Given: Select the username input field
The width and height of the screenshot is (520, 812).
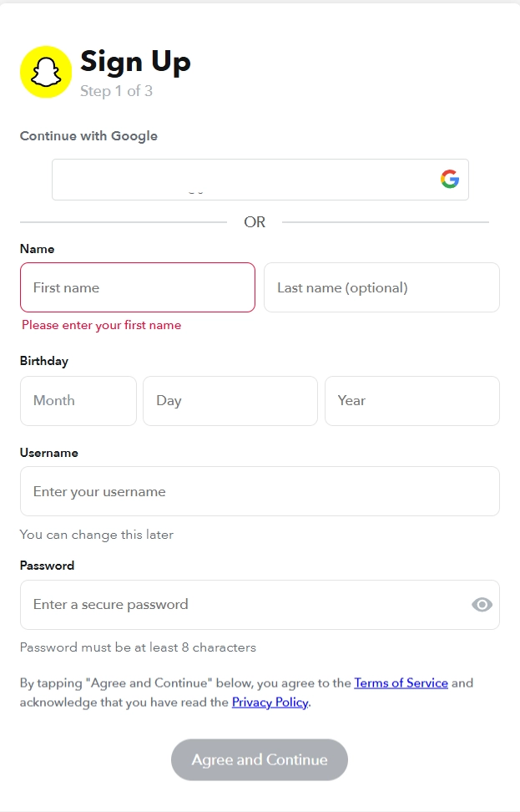Looking at the screenshot, I should 260,491.
